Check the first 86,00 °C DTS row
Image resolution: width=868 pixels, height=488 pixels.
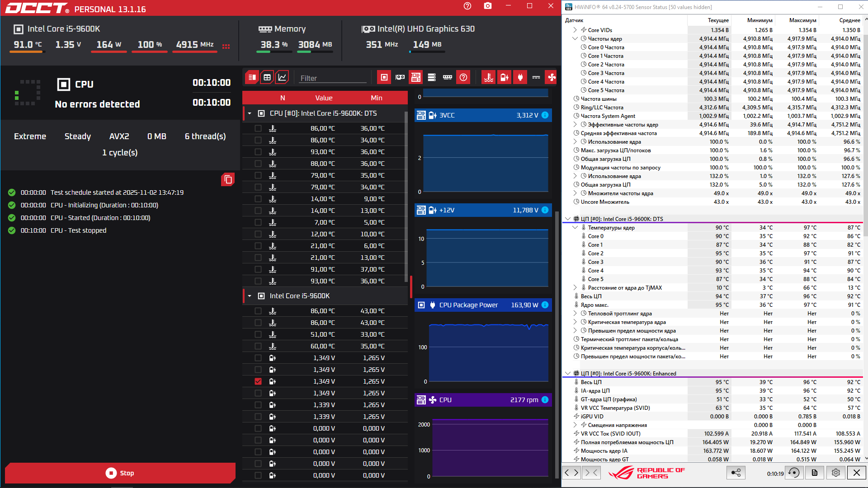pyautogui.click(x=258, y=128)
